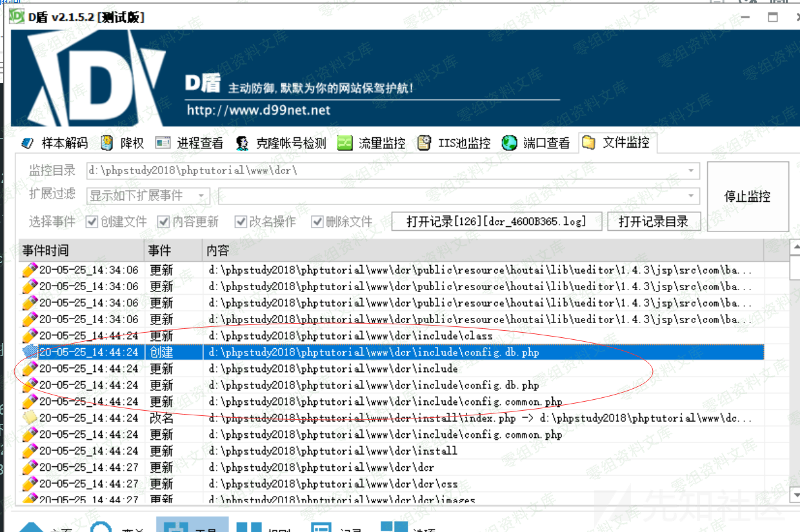Click the 进程查看 tab icon
The height and width of the screenshot is (532, 800).
point(163,143)
